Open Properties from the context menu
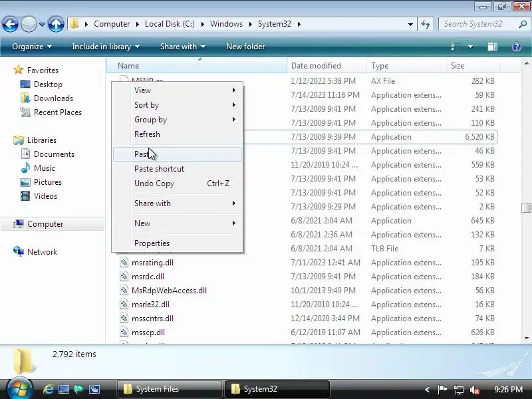 point(177,243)
